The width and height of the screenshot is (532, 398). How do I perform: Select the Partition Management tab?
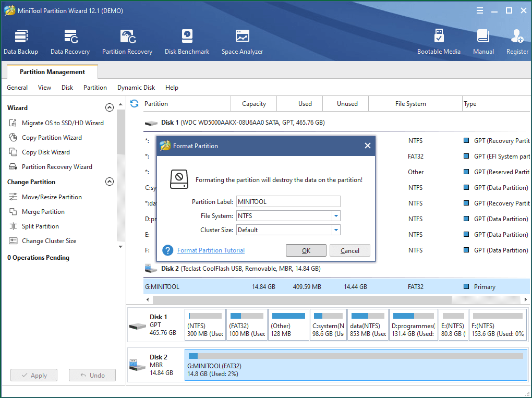(x=52, y=71)
